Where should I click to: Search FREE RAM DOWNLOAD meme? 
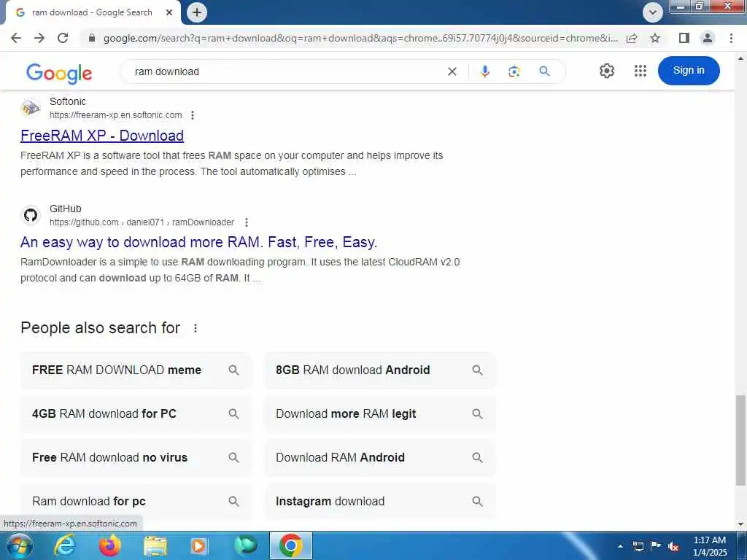[x=136, y=370]
